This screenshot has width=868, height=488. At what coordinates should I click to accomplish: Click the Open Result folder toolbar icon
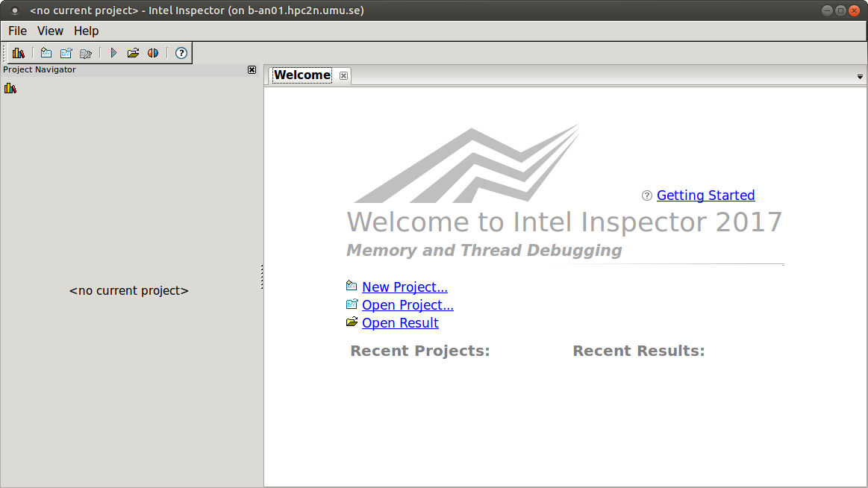coord(133,53)
